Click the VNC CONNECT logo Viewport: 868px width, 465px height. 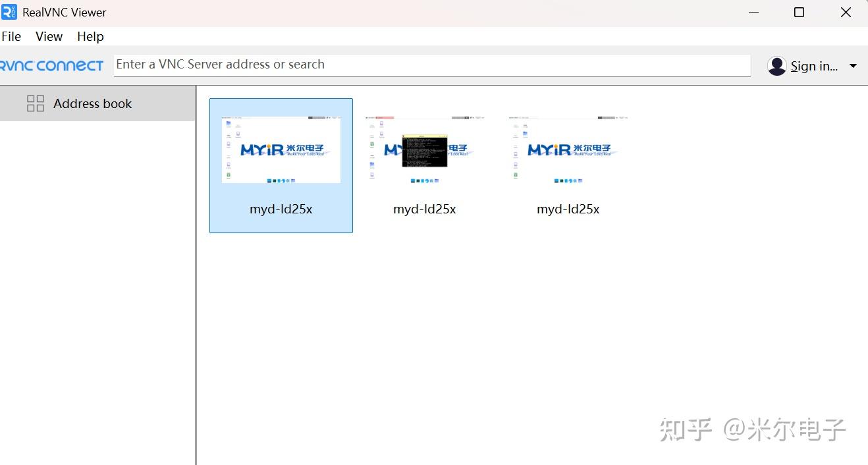pyautogui.click(x=51, y=65)
